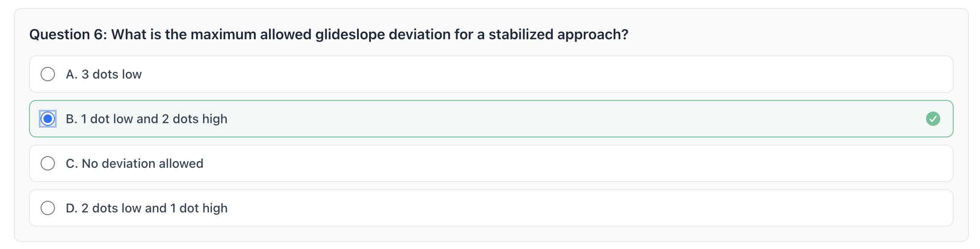This screenshot has height=249, width=980.
Task: Click the phrase "stabilized approach?" in the question
Action: (x=558, y=34)
